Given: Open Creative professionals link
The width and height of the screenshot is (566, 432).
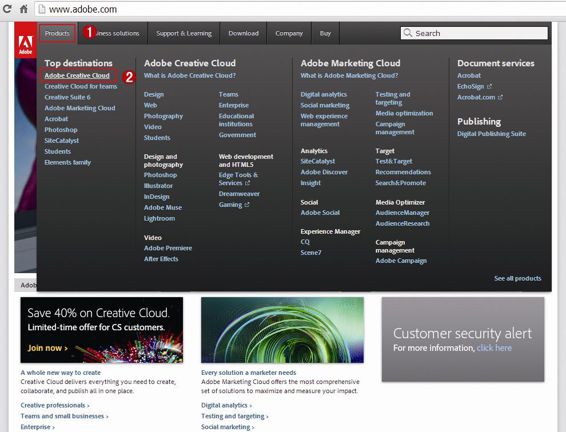Looking at the screenshot, I should (x=55, y=405).
